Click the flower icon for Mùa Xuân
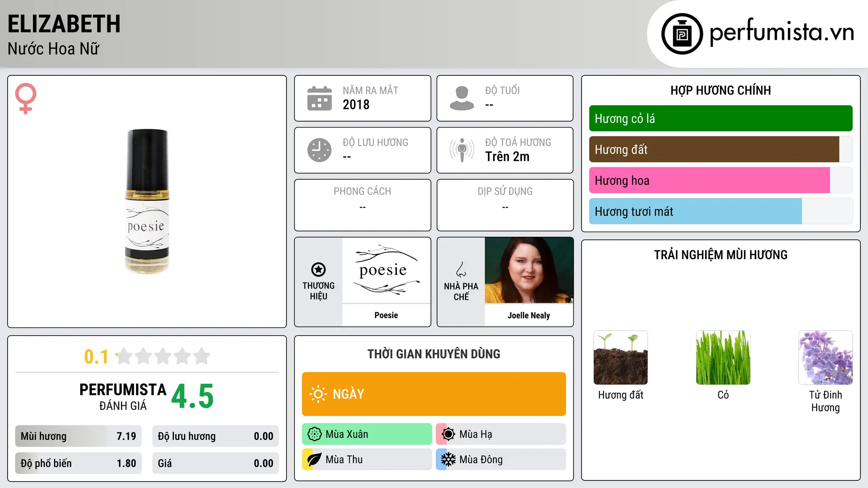Image resolution: width=868 pixels, height=488 pixels. pos(314,434)
